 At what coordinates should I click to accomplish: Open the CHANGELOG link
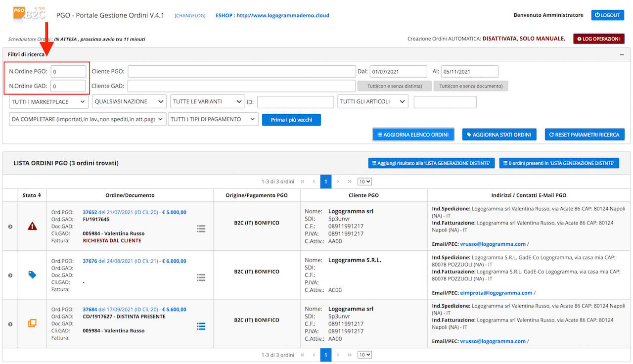[x=190, y=16]
